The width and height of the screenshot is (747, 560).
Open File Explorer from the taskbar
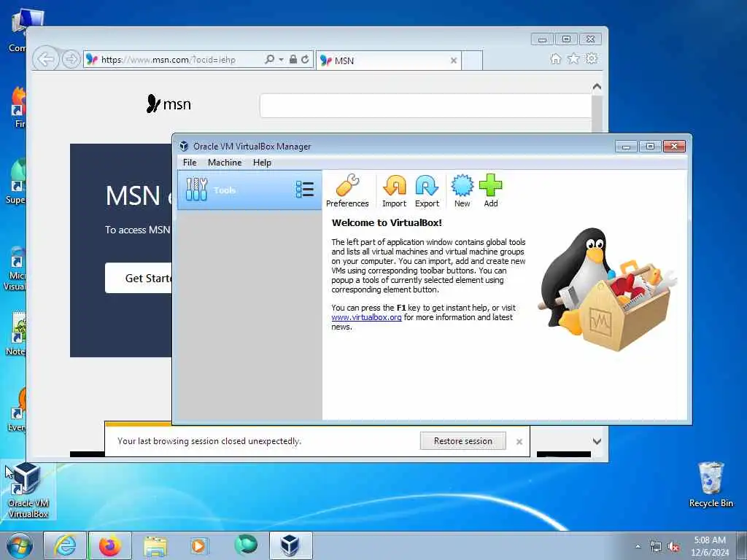click(155, 545)
